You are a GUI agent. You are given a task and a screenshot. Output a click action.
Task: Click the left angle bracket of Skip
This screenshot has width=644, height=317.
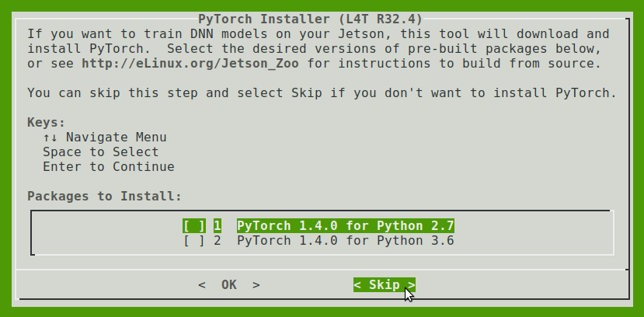point(357,285)
